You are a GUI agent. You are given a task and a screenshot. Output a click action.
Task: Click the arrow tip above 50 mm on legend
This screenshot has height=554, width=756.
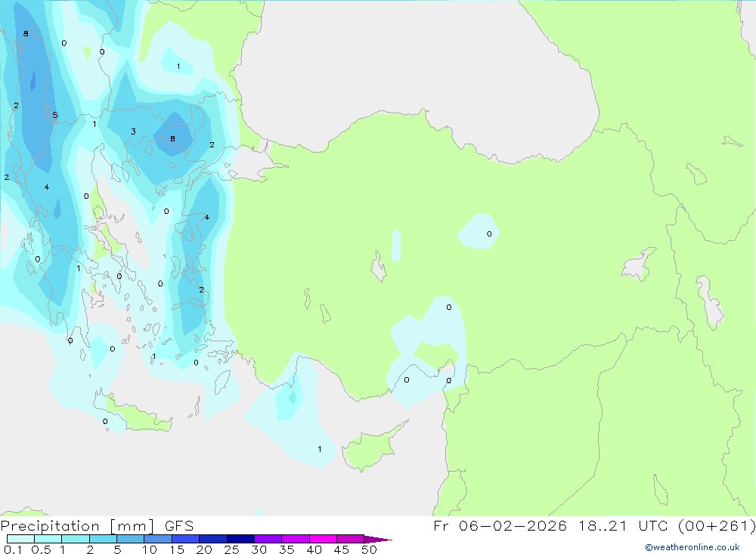pos(378,540)
